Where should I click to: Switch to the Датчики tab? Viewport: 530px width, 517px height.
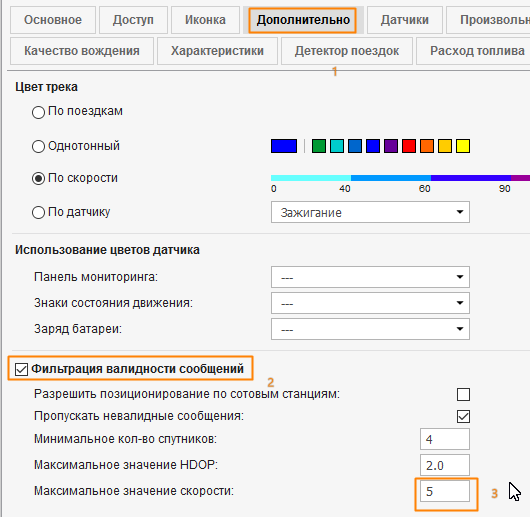point(405,20)
